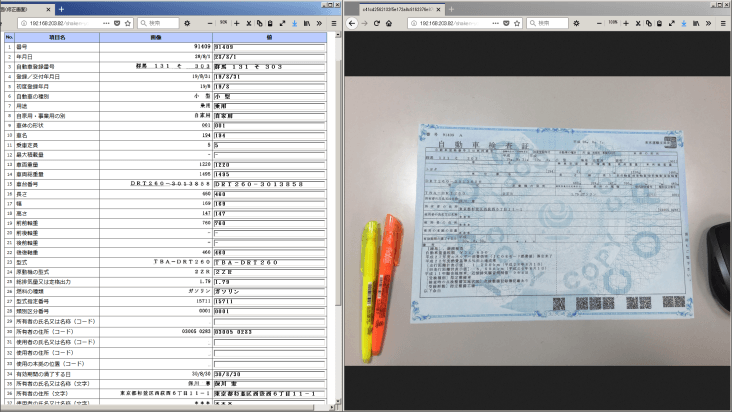Open a new tab in the right window
Screen dimensions: 732x412
[451, 9]
